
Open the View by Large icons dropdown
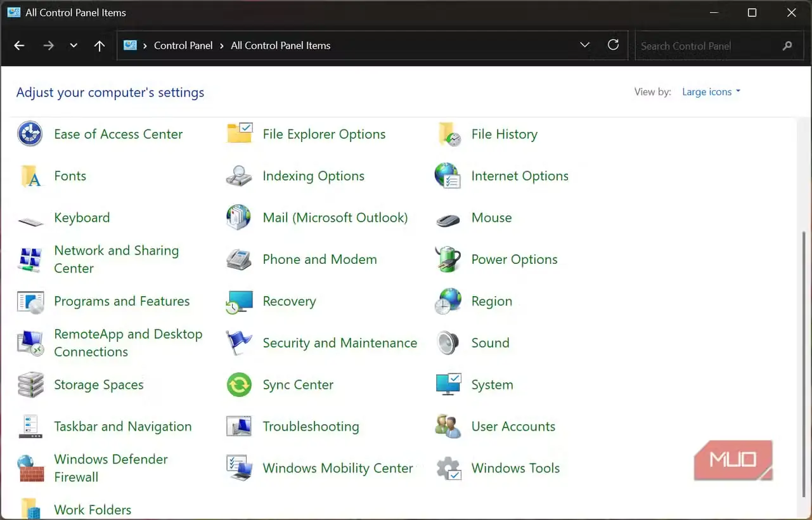click(711, 92)
